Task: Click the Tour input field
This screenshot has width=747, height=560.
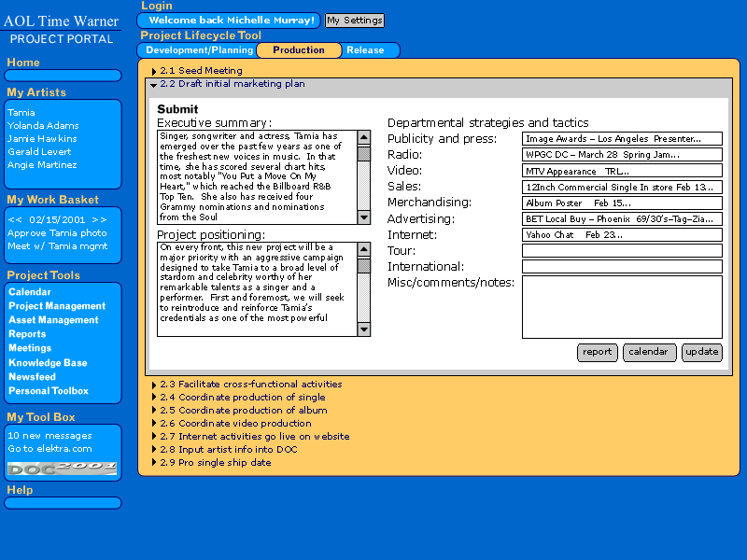Action: tap(621, 250)
